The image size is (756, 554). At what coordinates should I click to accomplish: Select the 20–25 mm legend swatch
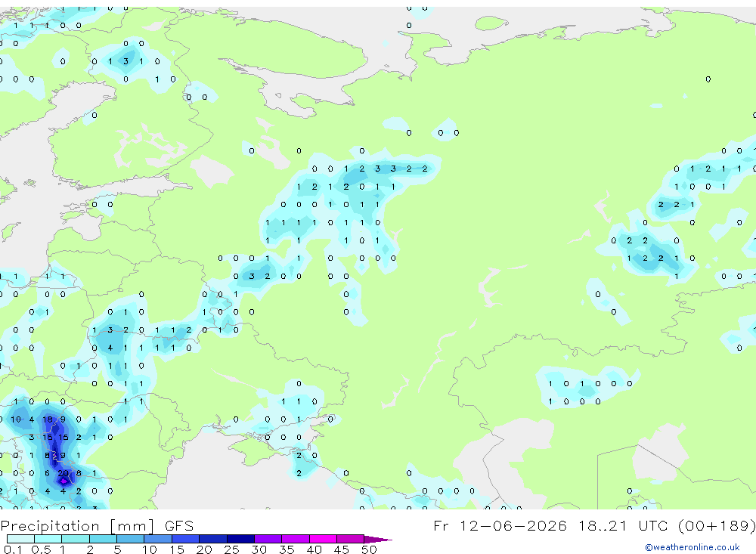(213, 539)
